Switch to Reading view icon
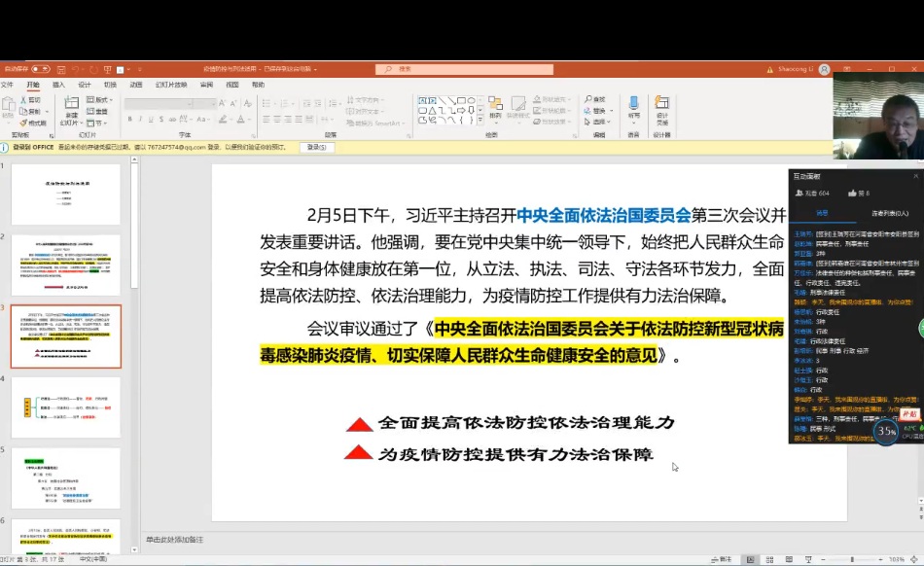924x566 pixels. tap(789, 559)
